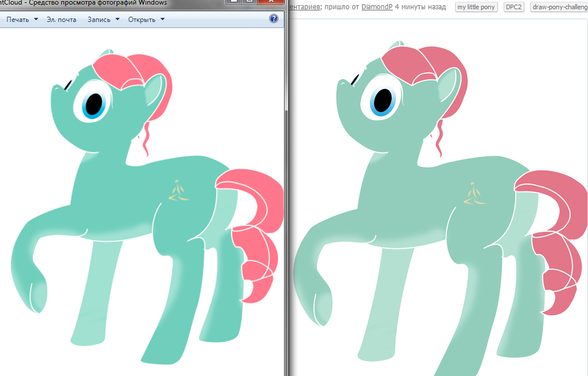Expand the Открыть dropdown menu
588x376 pixels.
pos(146,19)
